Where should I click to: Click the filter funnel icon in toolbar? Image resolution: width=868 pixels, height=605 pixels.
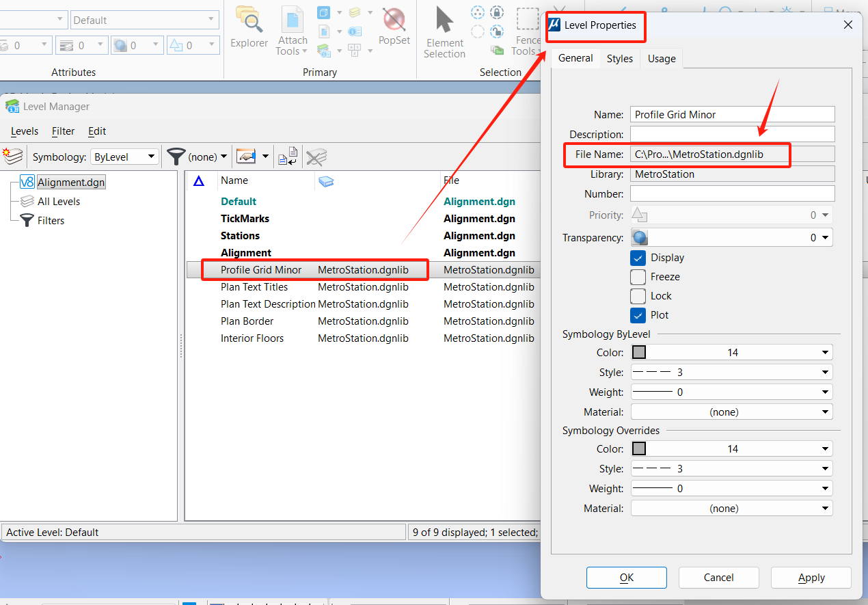[x=176, y=157]
